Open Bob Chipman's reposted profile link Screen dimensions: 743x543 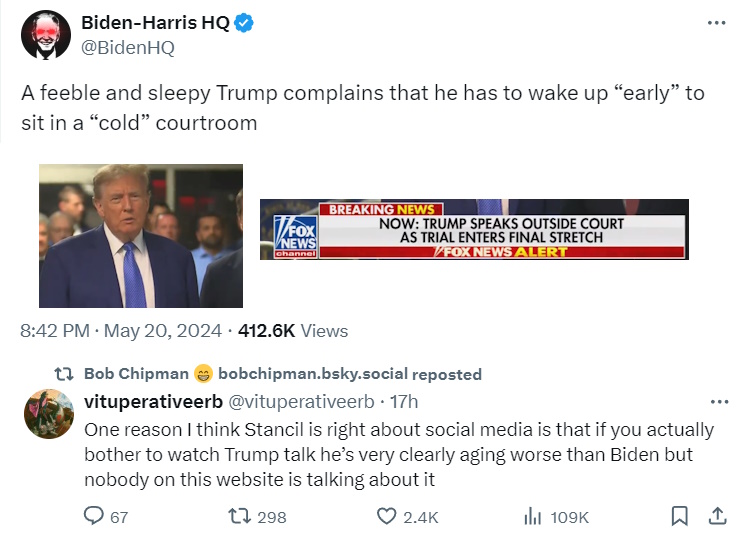(135, 374)
